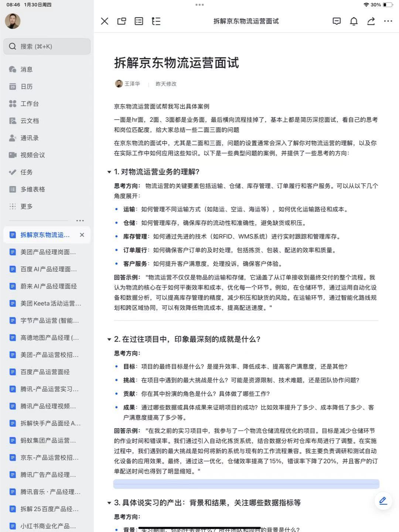Open the more options ellipsis in header

[x=388, y=21]
